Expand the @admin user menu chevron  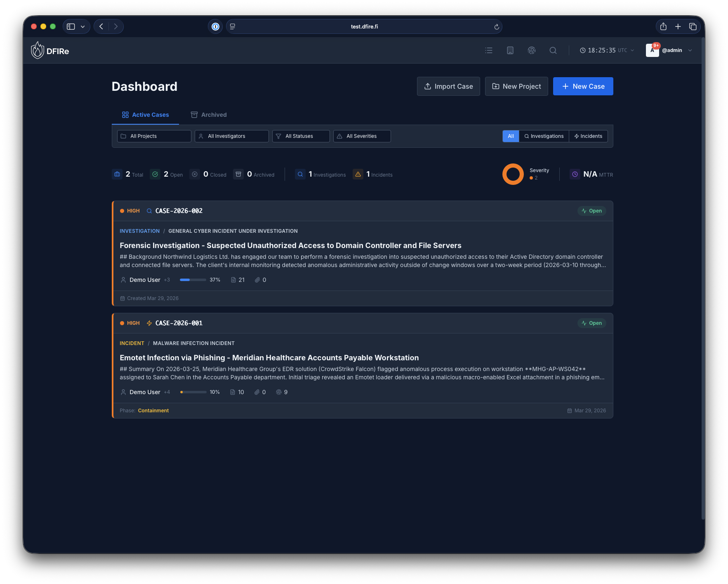(690, 50)
